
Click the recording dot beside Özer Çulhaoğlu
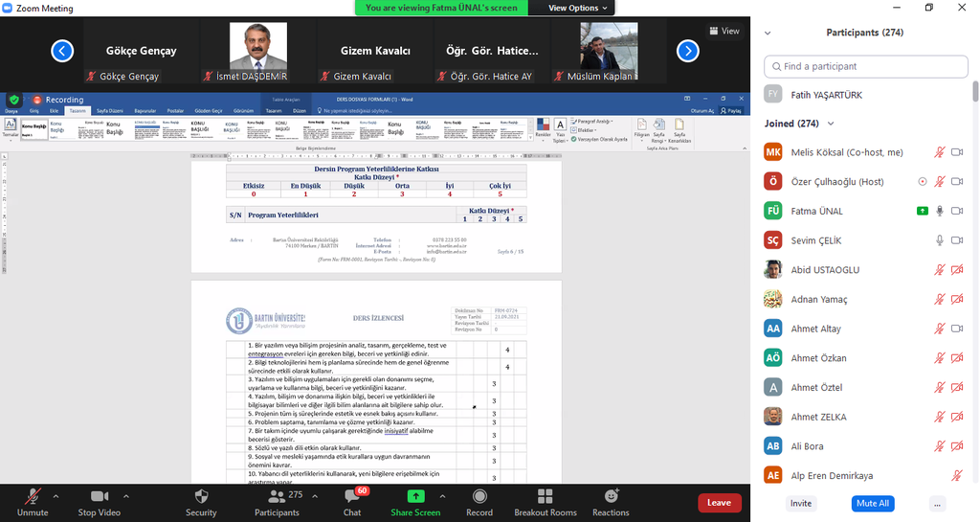point(922,181)
